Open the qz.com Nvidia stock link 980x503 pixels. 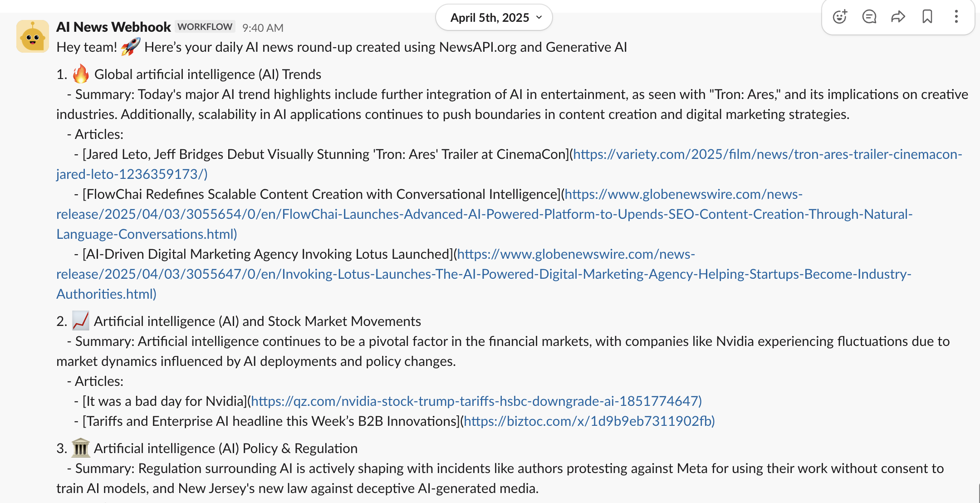point(476,401)
